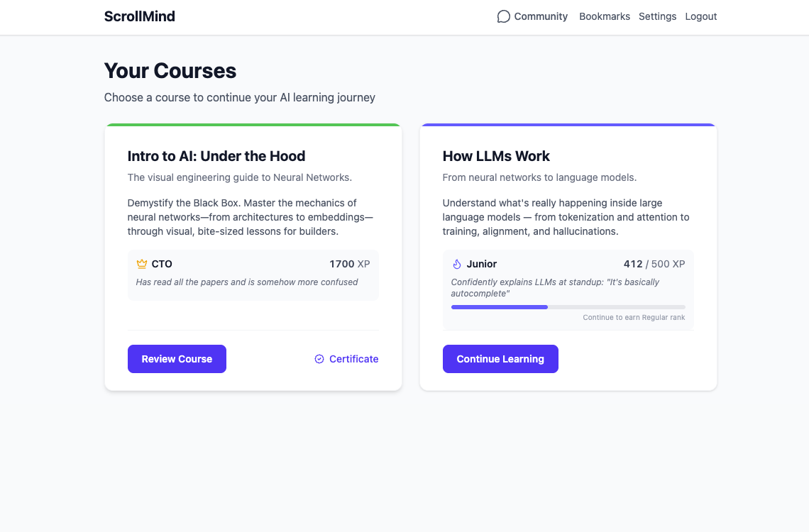Screen dimensions: 809x532
Task: Click the crown icon next to CTO rank
Action: pos(141,263)
